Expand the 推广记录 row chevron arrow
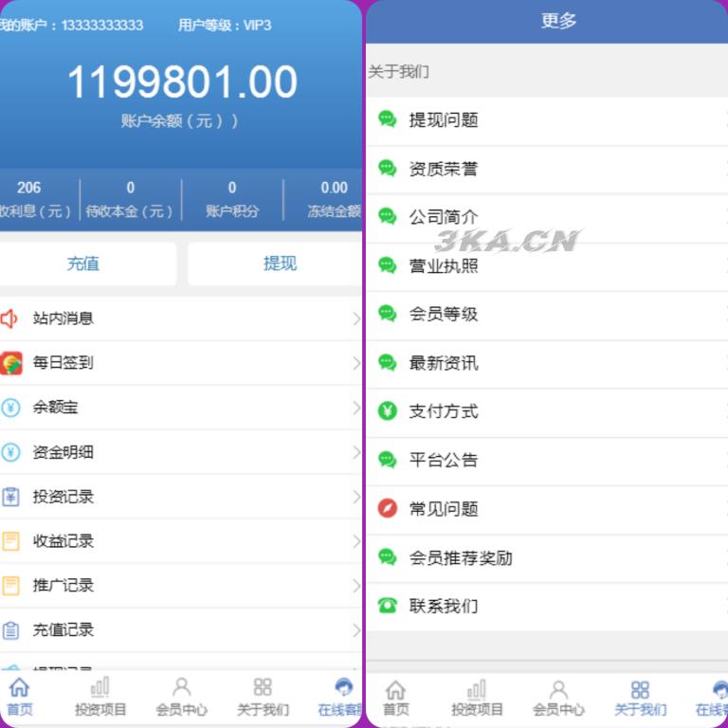Image resolution: width=728 pixels, height=728 pixels. [356, 586]
